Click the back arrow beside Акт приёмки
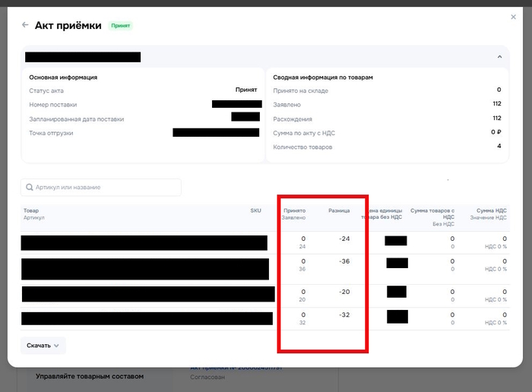 [x=26, y=25]
